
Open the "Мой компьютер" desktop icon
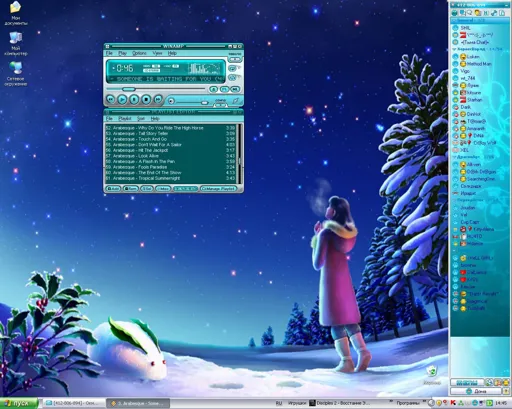15,44
